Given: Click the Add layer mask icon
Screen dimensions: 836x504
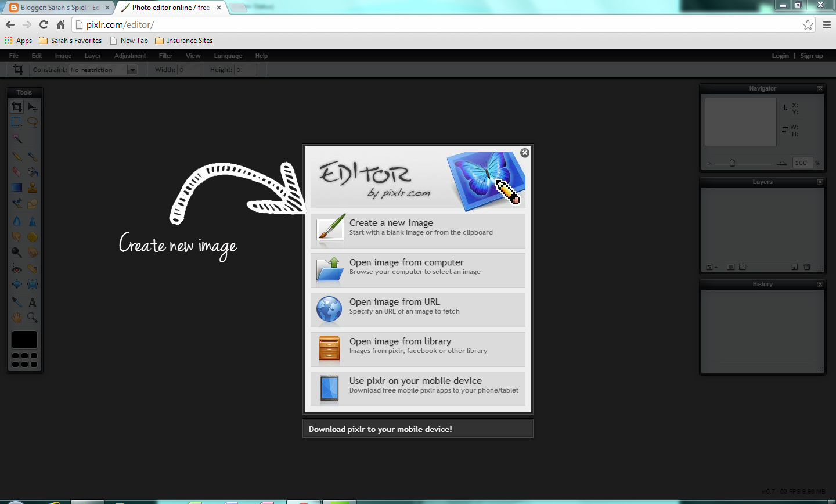Looking at the screenshot, I should click(730, 267).
